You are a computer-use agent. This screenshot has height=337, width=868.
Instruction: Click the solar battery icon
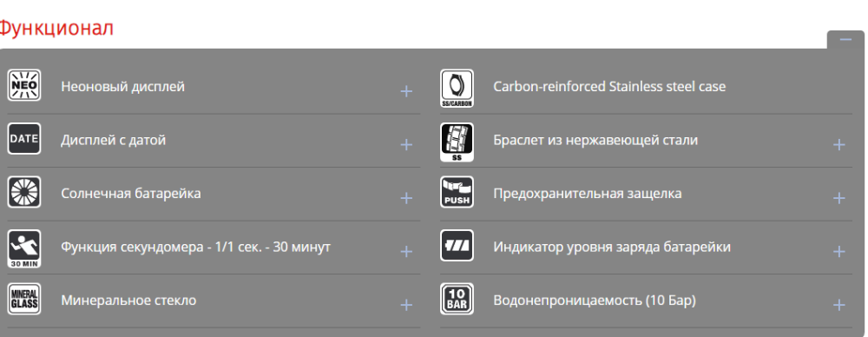24,192
